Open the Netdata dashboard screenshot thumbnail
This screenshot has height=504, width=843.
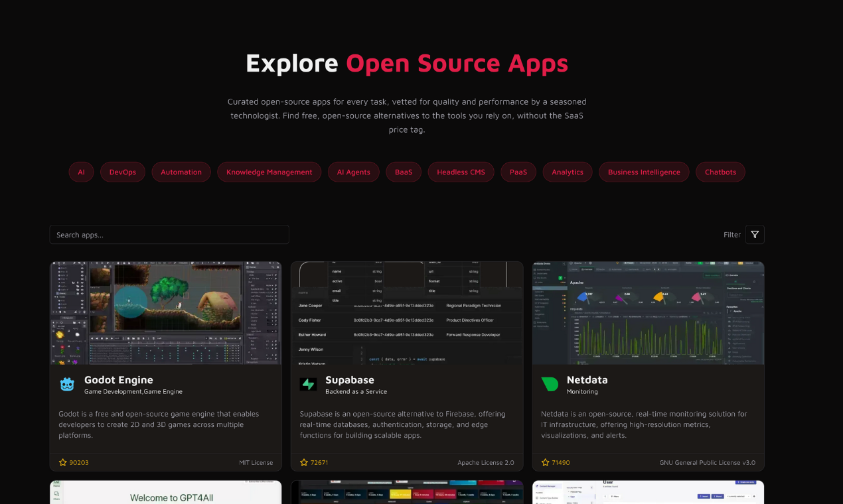(x=649, y=313)
